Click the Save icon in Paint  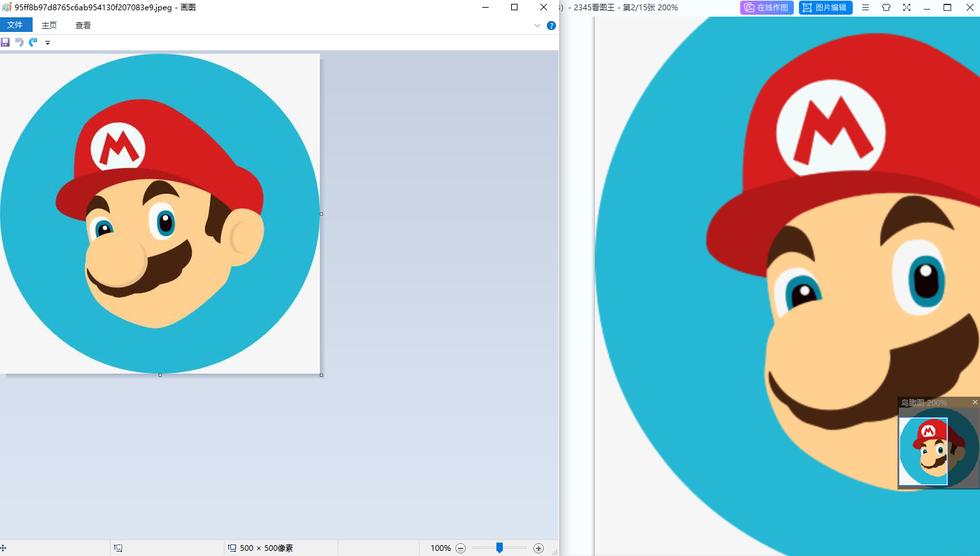click(x=5, y=42)
